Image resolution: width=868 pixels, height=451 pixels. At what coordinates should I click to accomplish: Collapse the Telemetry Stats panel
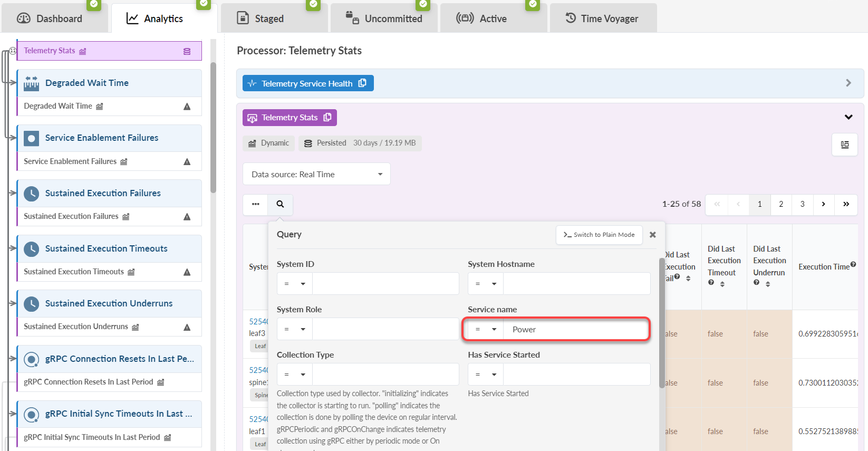coord(848,117)
